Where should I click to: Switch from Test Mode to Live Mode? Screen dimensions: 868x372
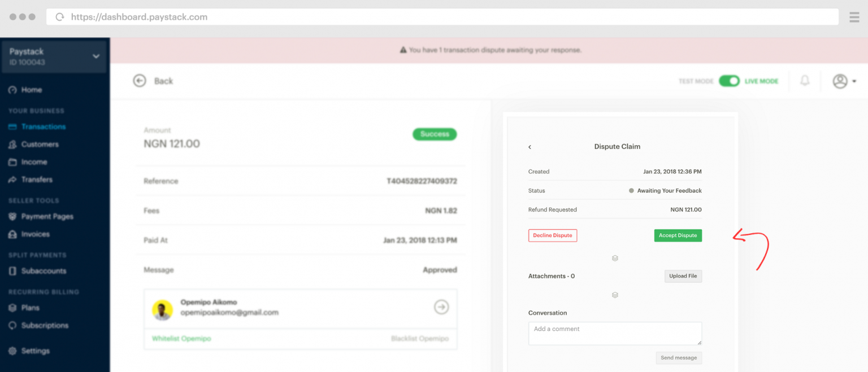tap(729, 81)
